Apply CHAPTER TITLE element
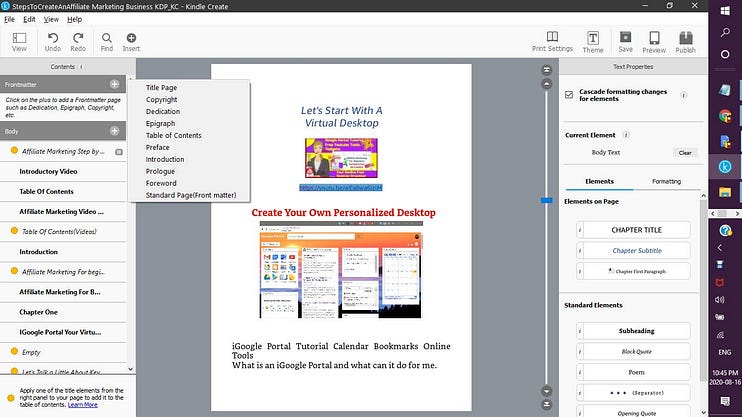The width and height of the screenshot is (742, 417). pos(636,230)
